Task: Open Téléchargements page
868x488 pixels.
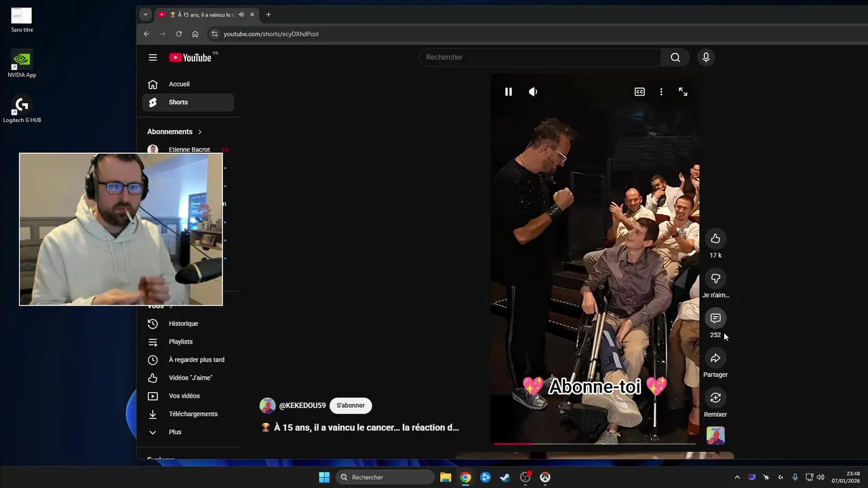Action: [x=188, y=414]
